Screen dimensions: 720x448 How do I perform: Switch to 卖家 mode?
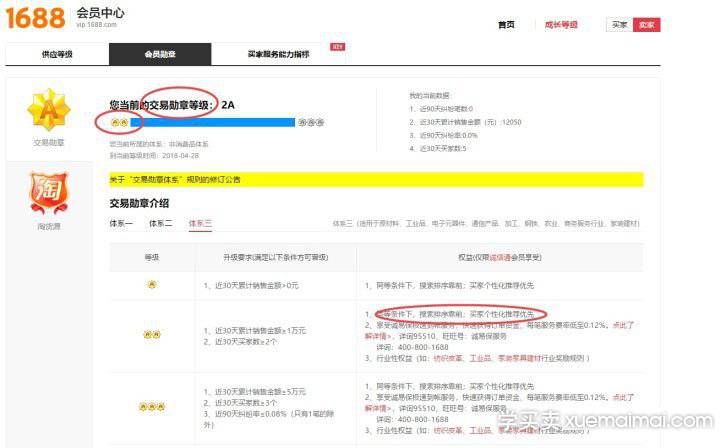pyautogui.click(x=647, y=25)
